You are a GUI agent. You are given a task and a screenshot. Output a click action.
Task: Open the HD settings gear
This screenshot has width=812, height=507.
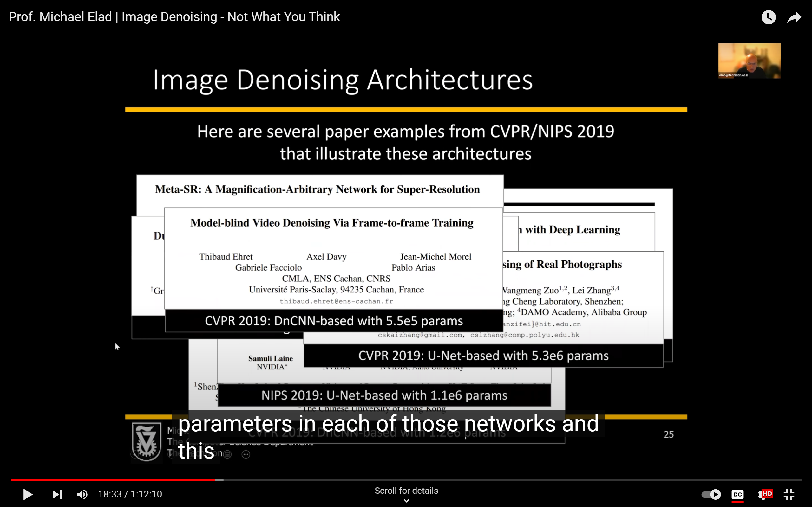click(x=764, y=494)
